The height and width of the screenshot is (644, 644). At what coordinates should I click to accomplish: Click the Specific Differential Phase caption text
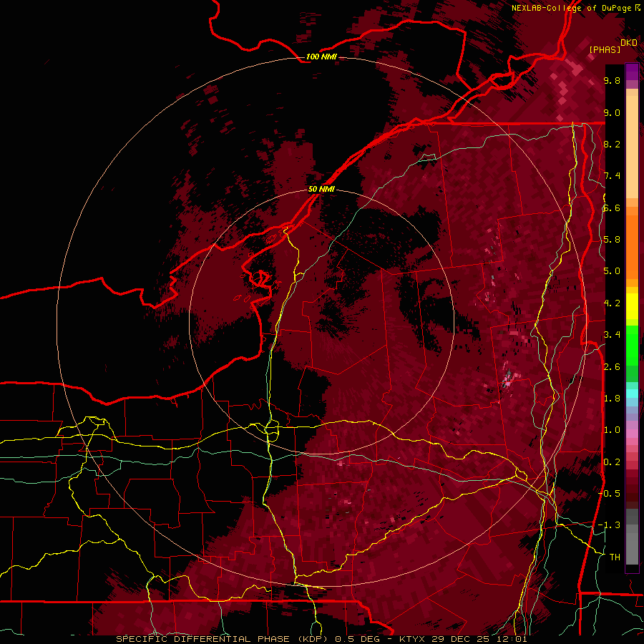(x=321, y=639)
